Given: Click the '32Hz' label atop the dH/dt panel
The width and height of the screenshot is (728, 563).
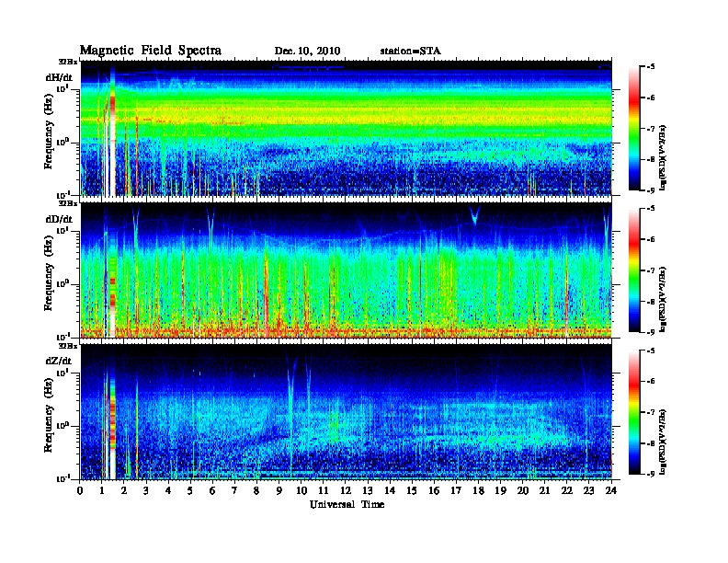Looking at the screenshot, I should [x=68, y=62].
